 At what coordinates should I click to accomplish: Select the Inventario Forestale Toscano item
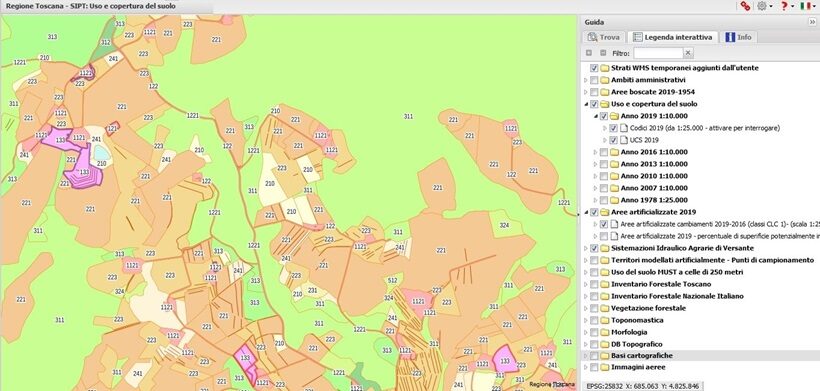click(x=661, y=284)
